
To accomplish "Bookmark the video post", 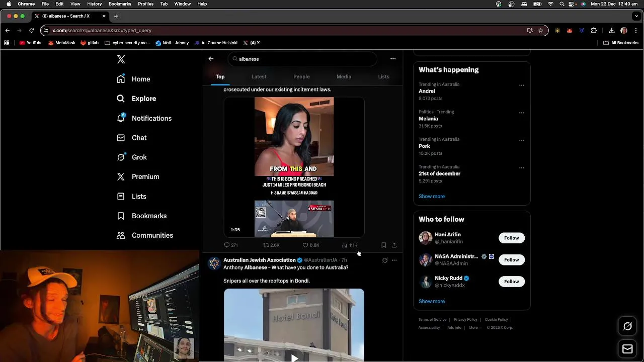I will click(383, 245).
